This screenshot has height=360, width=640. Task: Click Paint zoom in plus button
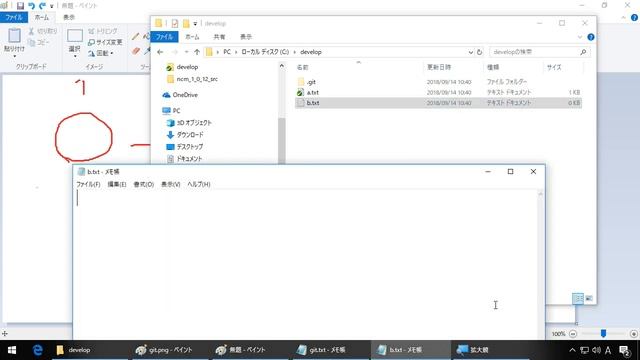pos(634,334)
